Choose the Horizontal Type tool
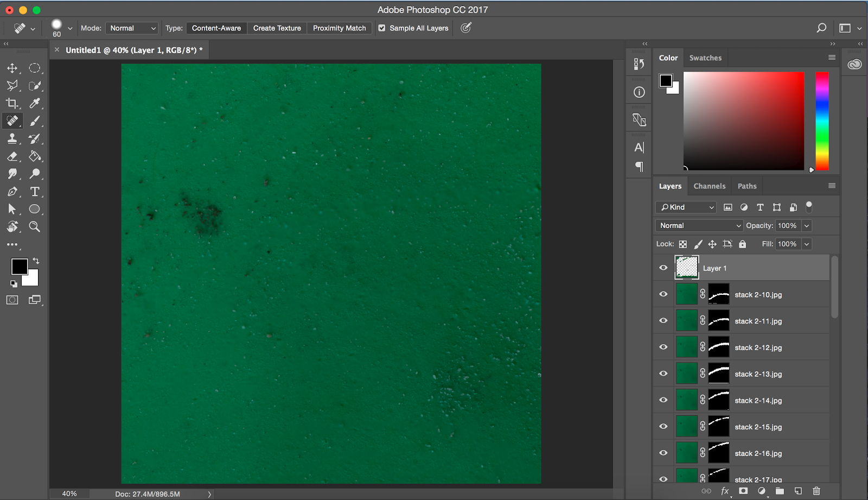The width and height of the screenshot is (868, 500). (x=35, y=192)
